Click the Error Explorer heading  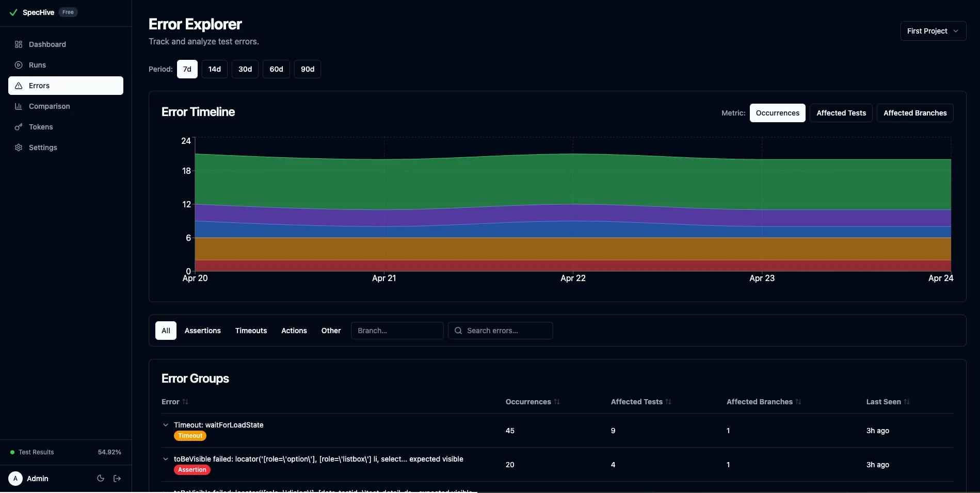pyautogui.click(x=195, y=24)
